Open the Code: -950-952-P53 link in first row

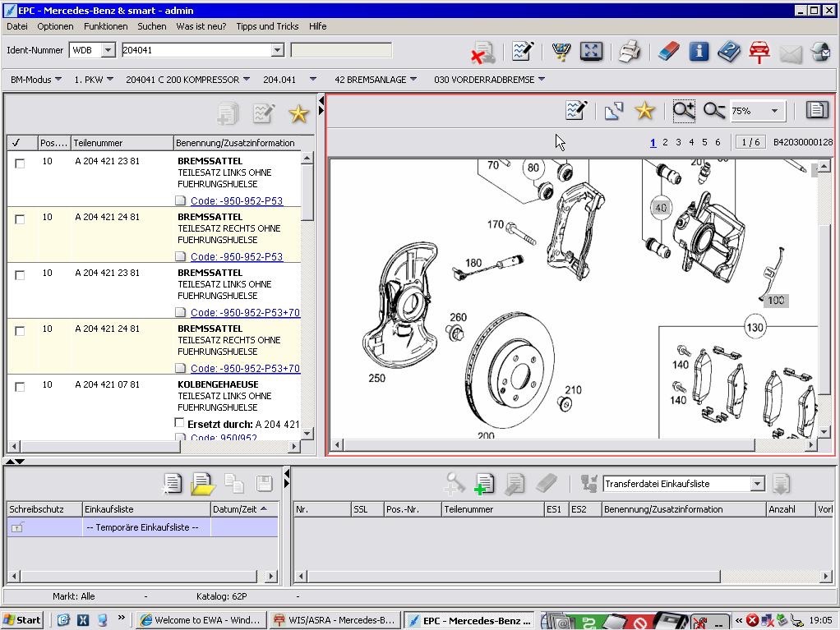[236, 200]
